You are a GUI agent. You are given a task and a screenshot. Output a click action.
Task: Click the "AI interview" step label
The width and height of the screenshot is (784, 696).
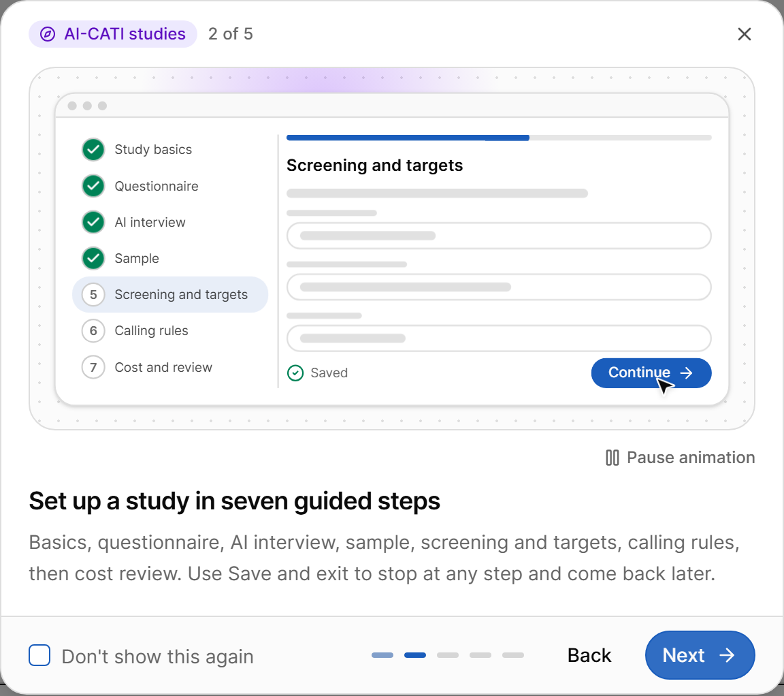[x=150, y=222]
